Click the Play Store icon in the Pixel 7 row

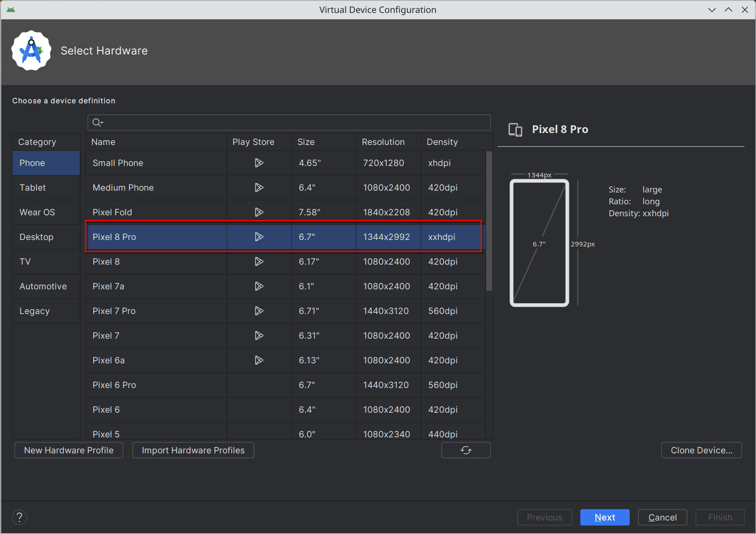259,336
